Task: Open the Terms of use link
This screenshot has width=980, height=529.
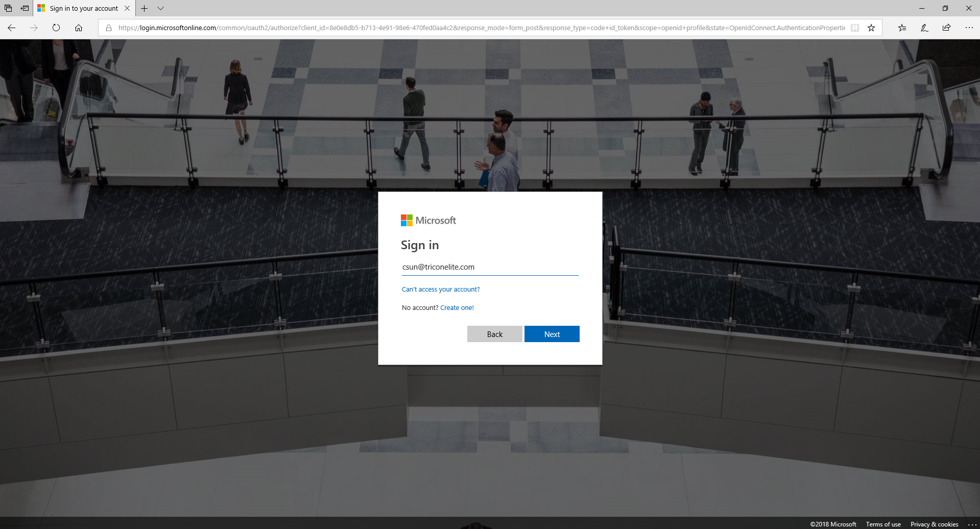Action: click(x=883, y=524)
